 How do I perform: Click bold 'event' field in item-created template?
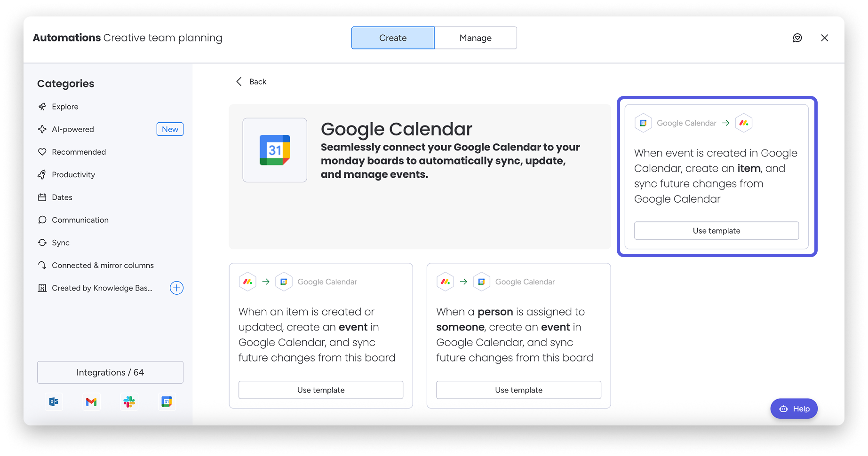pyautogui.click(x=353, y=327)
